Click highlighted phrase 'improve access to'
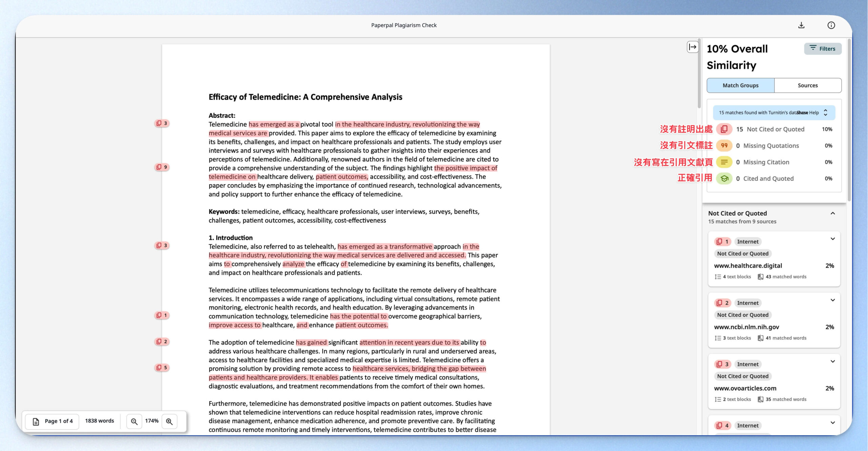868x451 pixels. [235, 325]
